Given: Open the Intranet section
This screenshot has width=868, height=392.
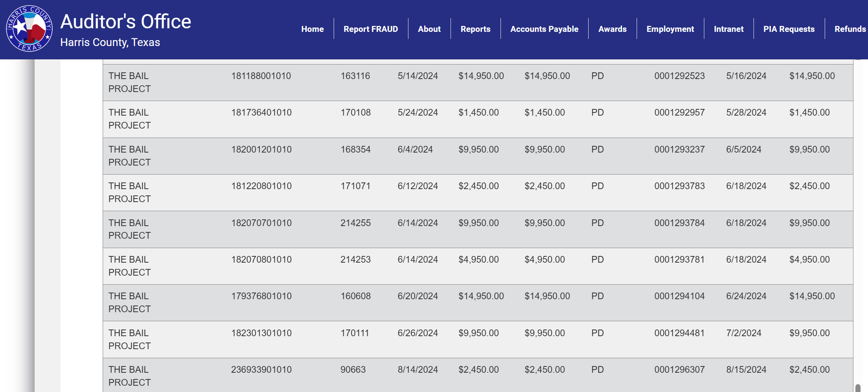Looking at the screenshot, I should (729, 29).
